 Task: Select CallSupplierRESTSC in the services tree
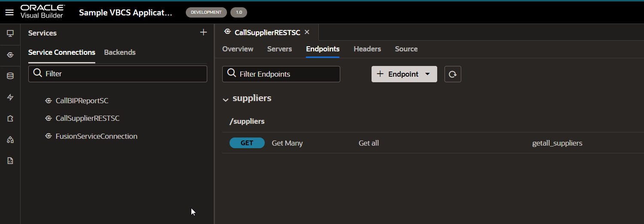click(x=88, y=118)
